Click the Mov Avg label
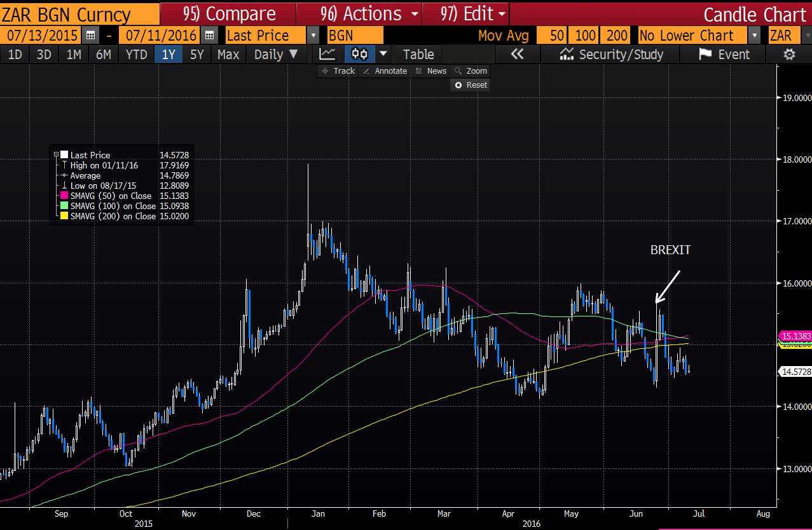This screenshot has height=530, width=812. [x=503, y=36]
